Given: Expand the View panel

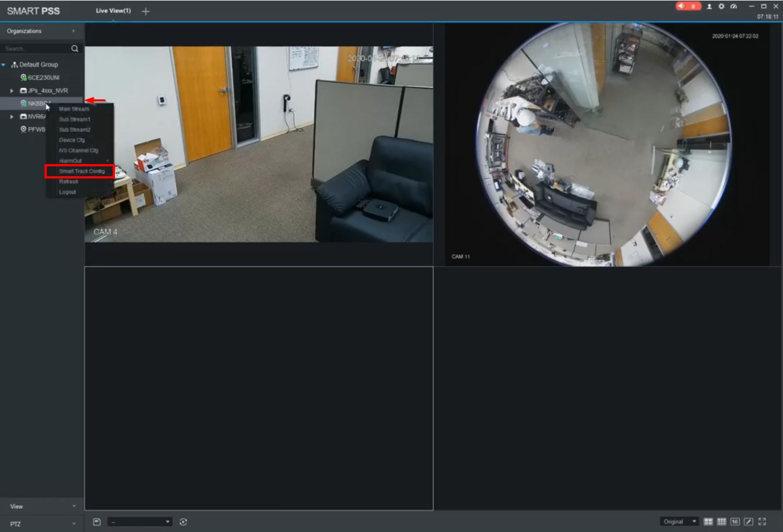Looking at the screenshot, I should click(42, 507).
